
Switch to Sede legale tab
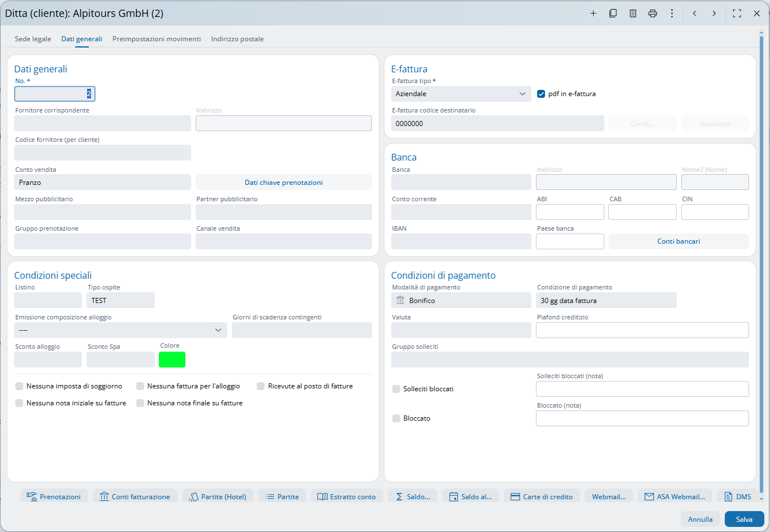coord(33,39)
